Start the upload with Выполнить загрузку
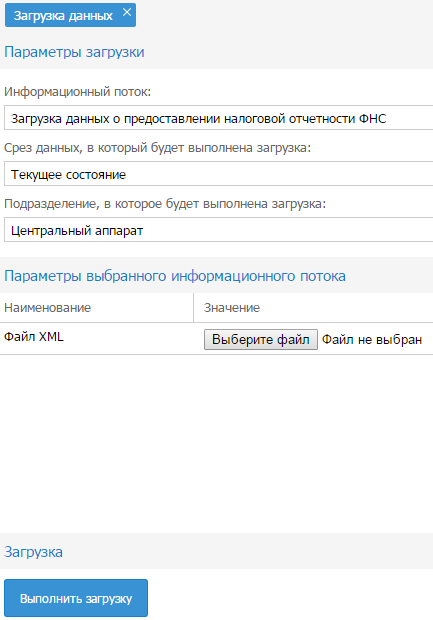433x620 pixels. point(76,598)
